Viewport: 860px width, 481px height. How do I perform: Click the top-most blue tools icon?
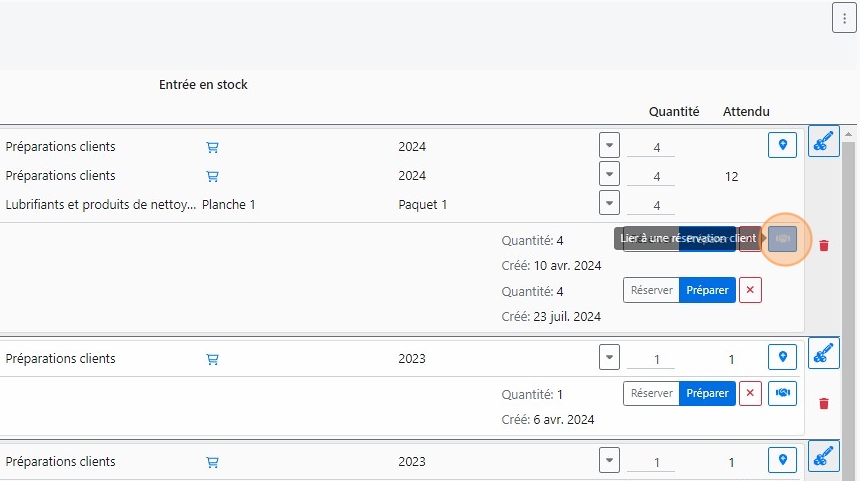click(x=823, y=142)
